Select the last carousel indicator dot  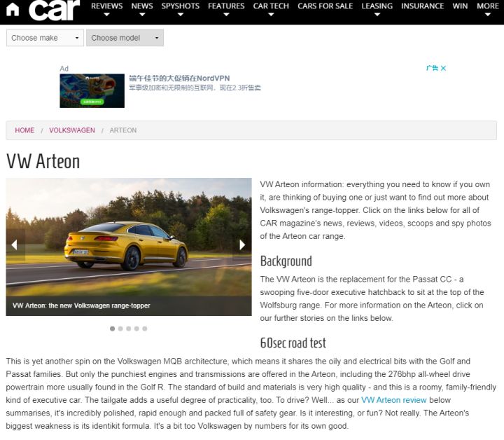(x=145, y=328)
